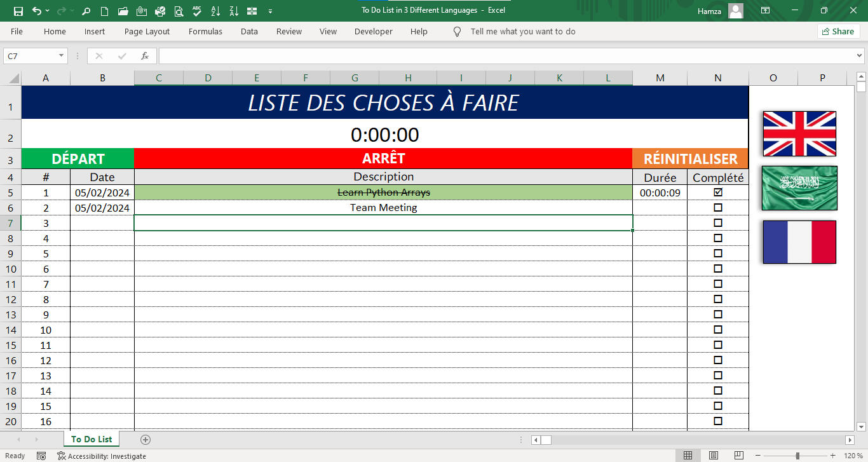Open the Formulas ribbon tab
The height and width of the screenshot is (462, 868).
point(205,31)
